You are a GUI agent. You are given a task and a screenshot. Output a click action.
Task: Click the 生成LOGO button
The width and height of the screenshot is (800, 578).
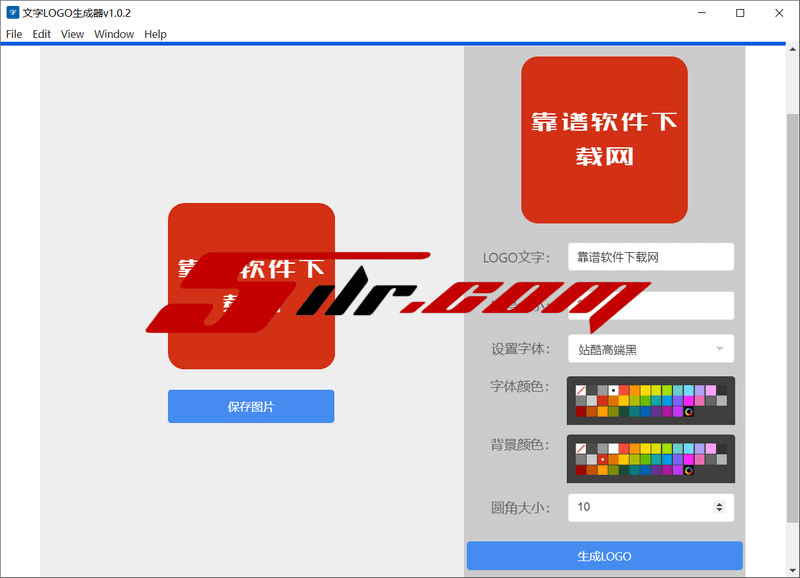605,556
